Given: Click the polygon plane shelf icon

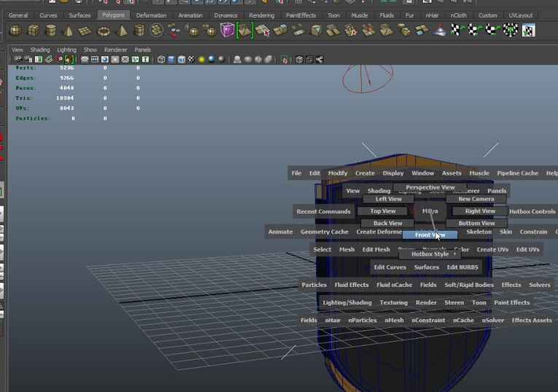Looking at the screenshot, I should point(86,31).
